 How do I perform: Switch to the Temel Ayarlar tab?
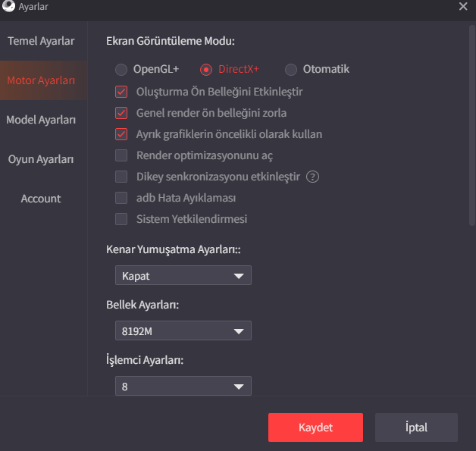click(44, 41)
